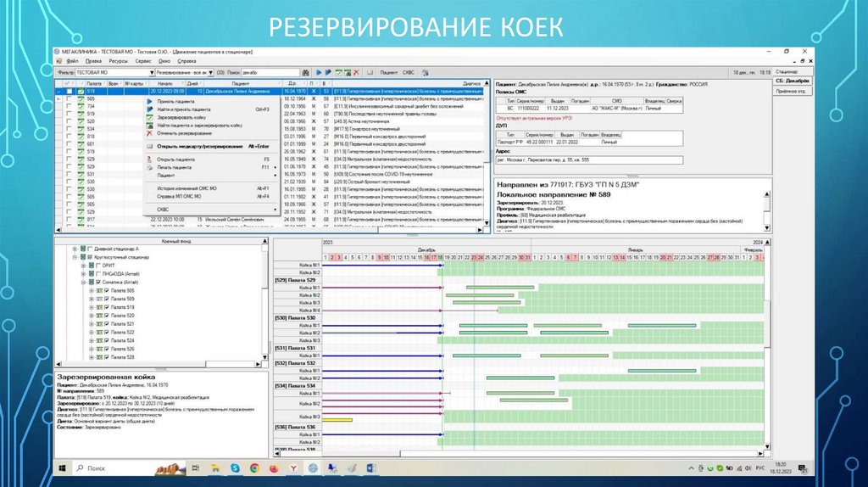Click the Адрес field with Moscow address

(589, 160)
